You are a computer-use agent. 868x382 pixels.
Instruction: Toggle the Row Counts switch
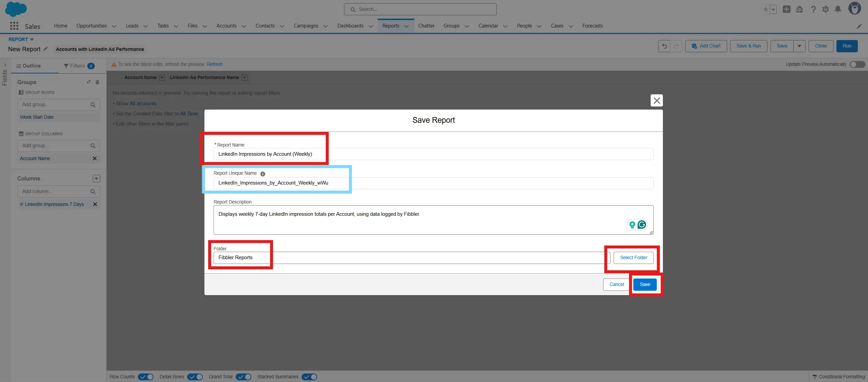pyautogui.click(x=146, y=377)
